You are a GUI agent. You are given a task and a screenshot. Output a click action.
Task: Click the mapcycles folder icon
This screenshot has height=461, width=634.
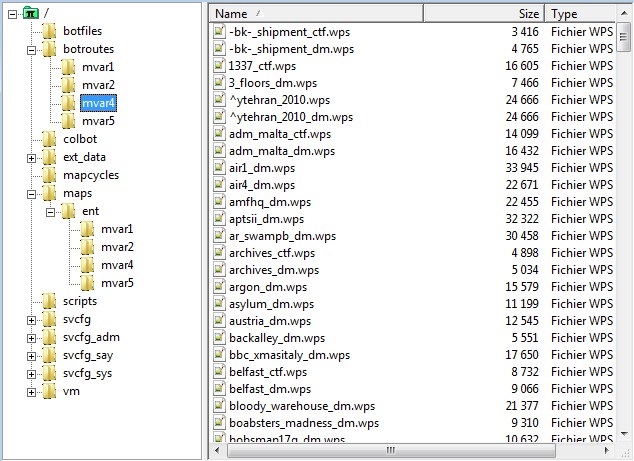click(x=50, y=175)
